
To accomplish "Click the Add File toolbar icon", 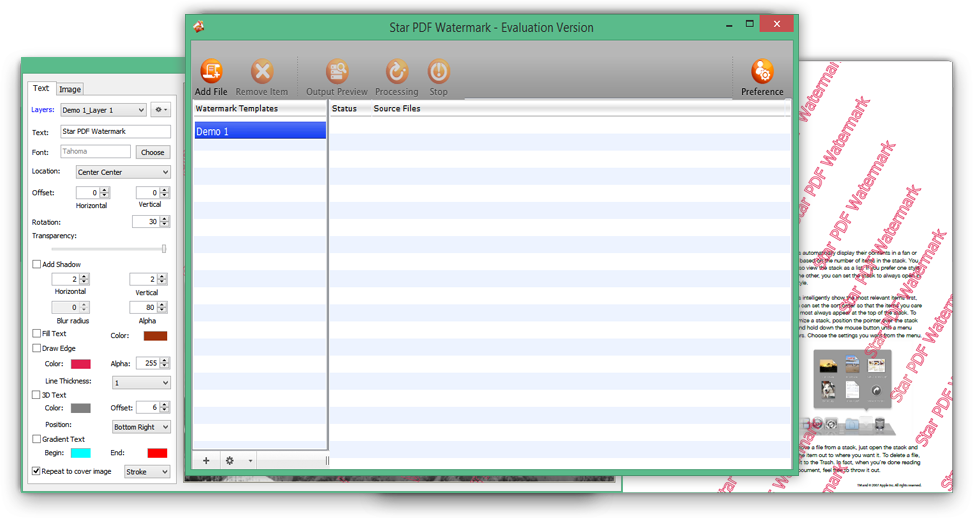I will (211, 72).
